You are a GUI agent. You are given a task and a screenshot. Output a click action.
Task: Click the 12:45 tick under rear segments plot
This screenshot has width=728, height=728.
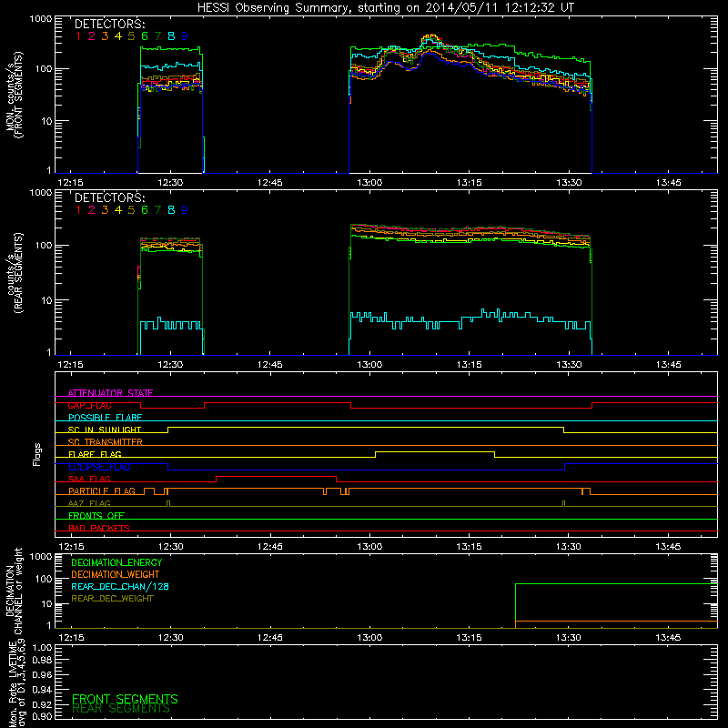point(269,365)
